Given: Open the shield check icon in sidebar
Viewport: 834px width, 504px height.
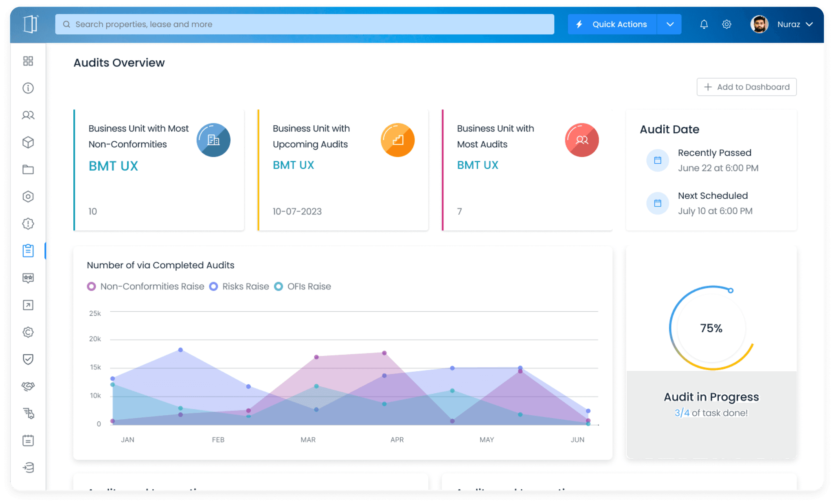Looking at the screenshot, I should pos(28,359).
